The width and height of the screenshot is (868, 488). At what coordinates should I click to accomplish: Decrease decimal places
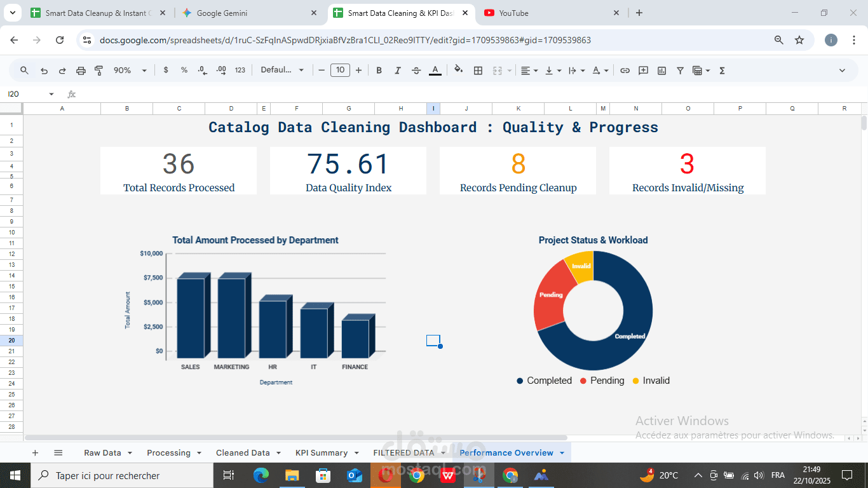coord(203,71)
